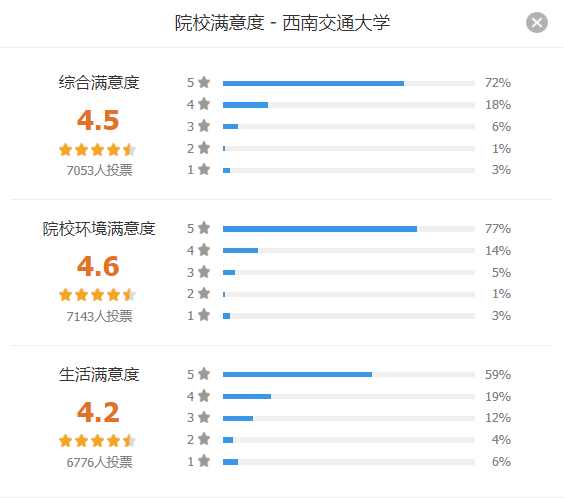This screenshot has height=498, width=564.
Task: Click the 4-star icon under 综合满意度
Action: coord(204,104)
